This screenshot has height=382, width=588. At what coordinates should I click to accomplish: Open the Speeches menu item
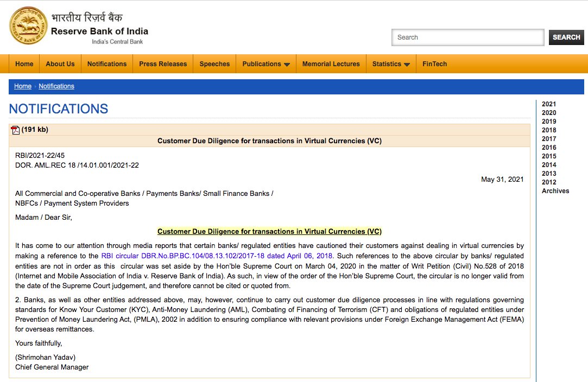[x=214, y=63]
